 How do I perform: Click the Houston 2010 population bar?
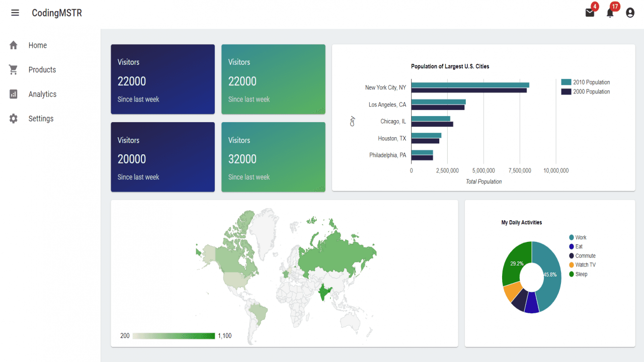[x=426, y=135]
